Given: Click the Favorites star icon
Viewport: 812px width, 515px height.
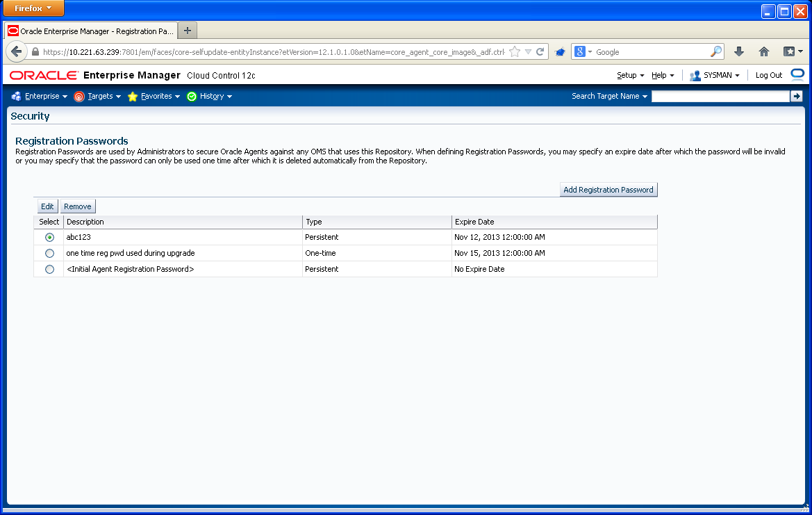Looking at the screenshot, I should tap(133, 97).
